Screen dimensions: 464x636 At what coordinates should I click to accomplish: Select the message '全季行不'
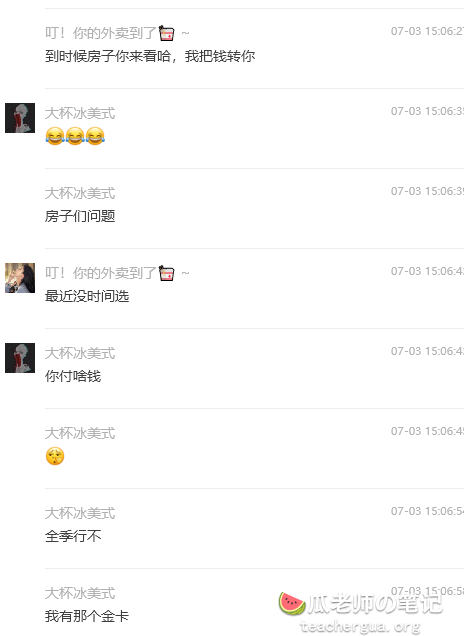73,536
